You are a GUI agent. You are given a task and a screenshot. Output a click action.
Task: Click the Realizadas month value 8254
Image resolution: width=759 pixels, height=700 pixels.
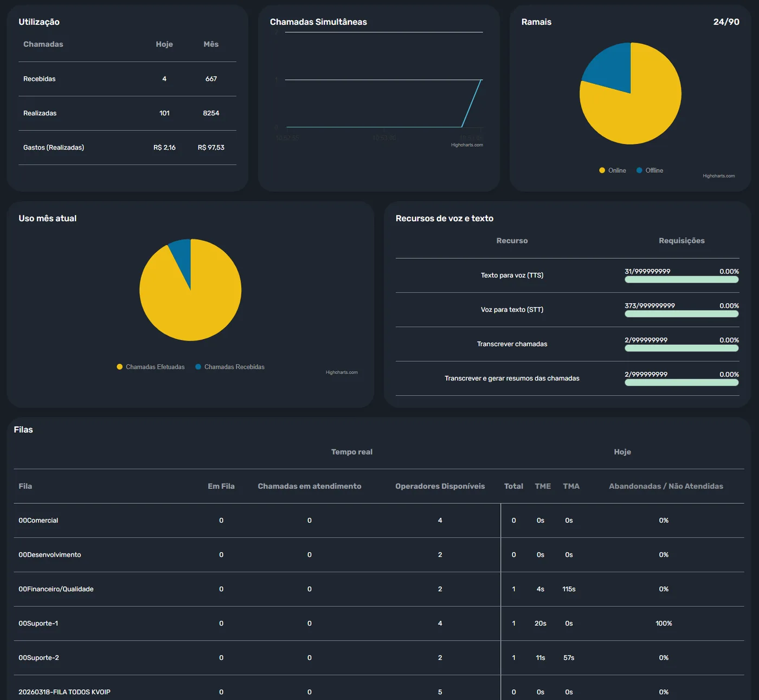point(211,113)
